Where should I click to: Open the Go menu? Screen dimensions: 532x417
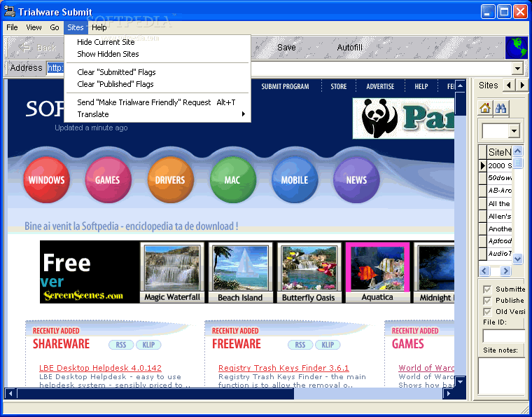(55, 27)
